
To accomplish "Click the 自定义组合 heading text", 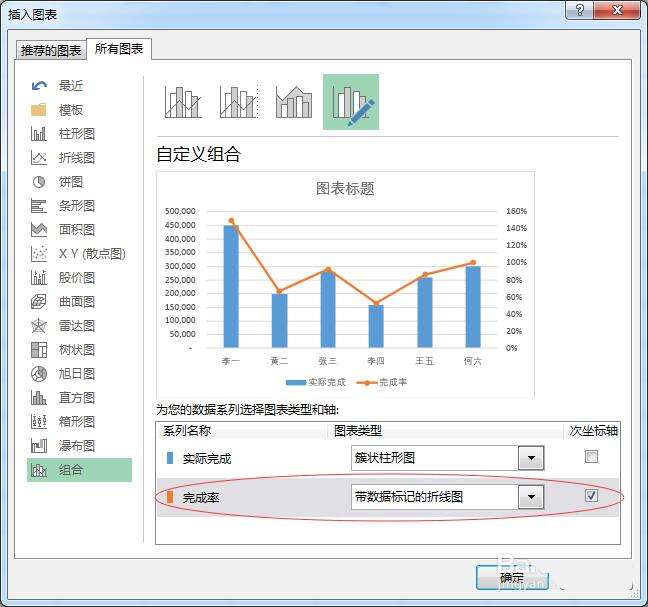I will [x=199, y=155].
